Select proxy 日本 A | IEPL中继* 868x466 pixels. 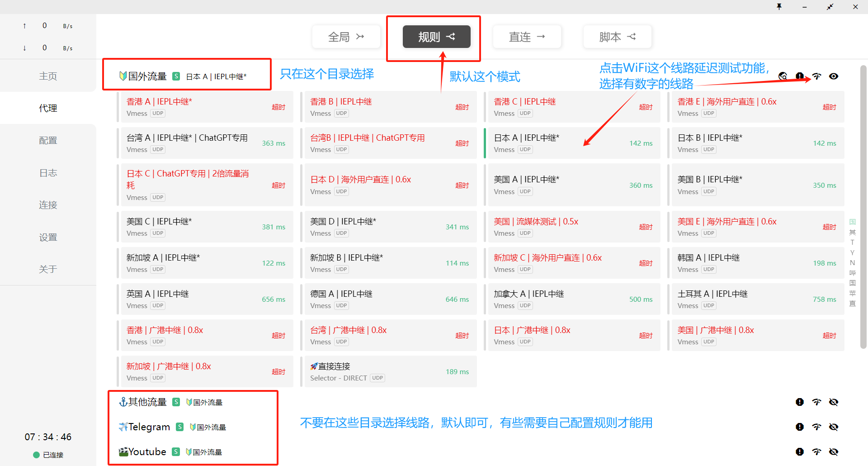click(x=573, y=143)
